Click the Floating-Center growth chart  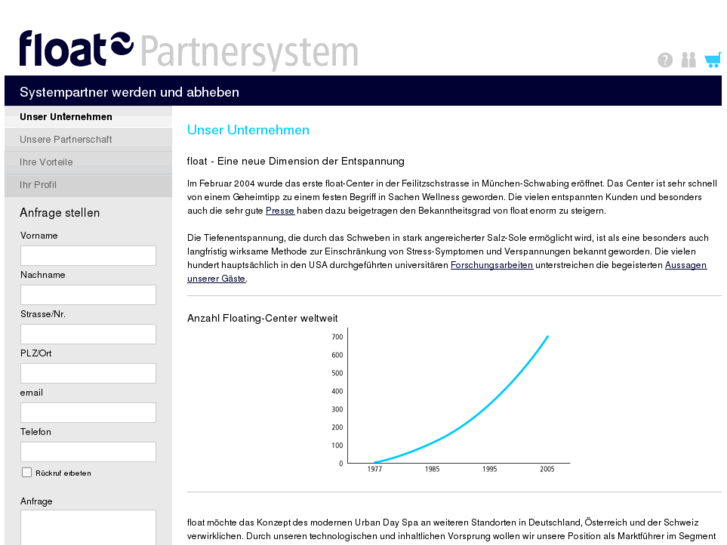(x=450, y=400)
